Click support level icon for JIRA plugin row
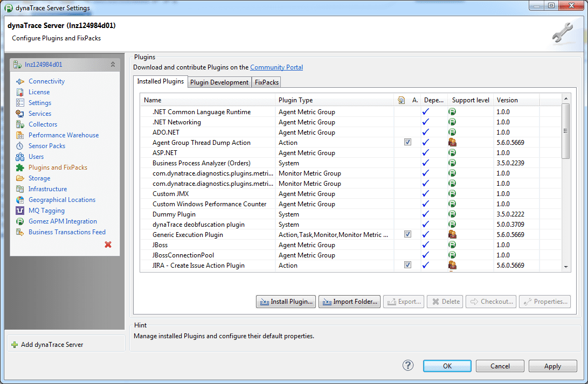 (x=452, y=265)
